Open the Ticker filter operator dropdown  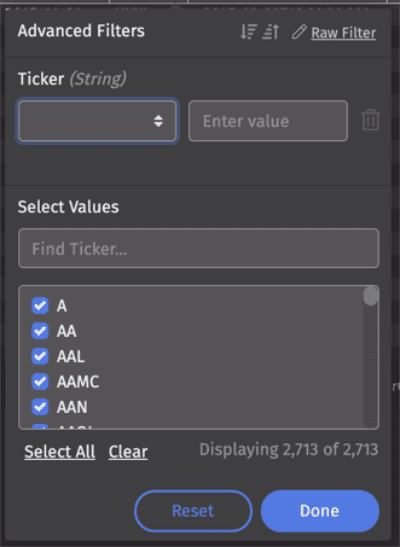(x=97, y=121)
